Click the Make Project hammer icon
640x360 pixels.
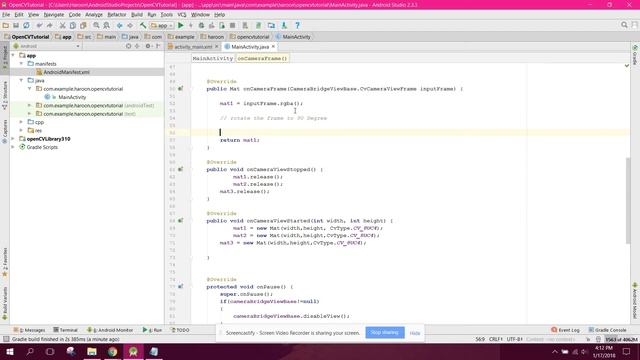point(143,25)
